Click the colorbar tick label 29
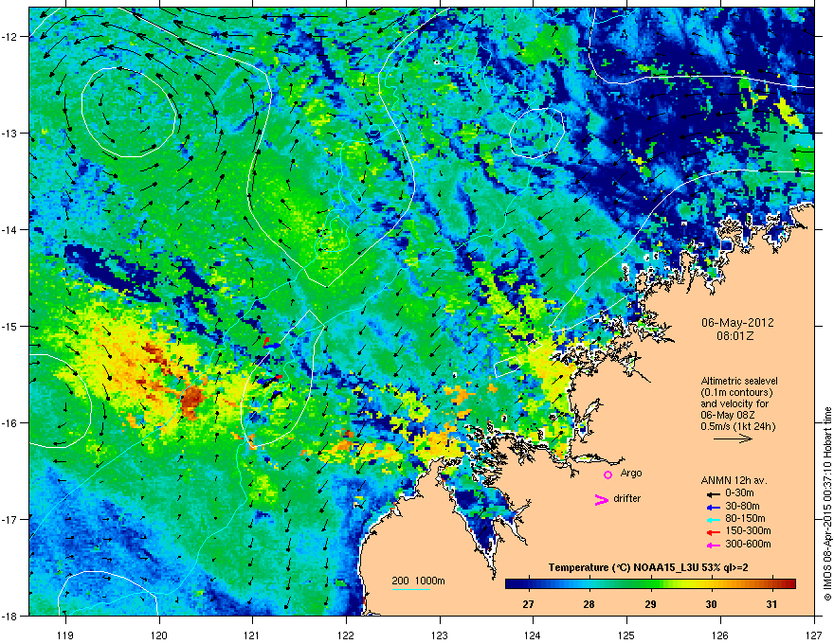Viewport: 834px width, 644px height. tap(650, 604)
